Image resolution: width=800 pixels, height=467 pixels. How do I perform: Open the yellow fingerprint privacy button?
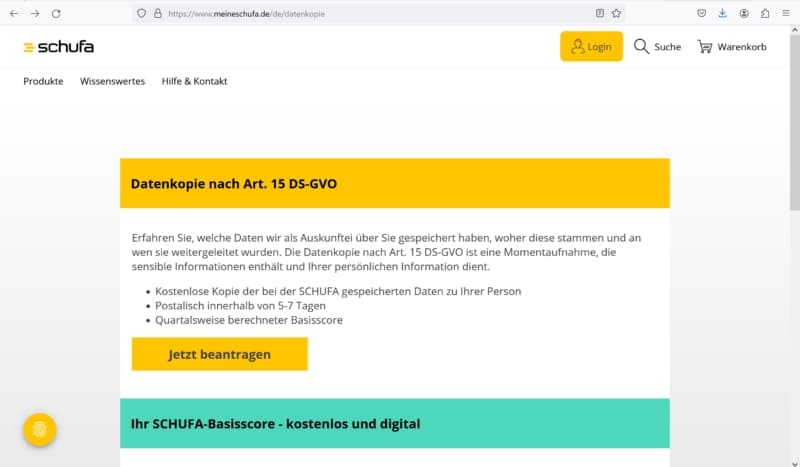pos(40,430)
